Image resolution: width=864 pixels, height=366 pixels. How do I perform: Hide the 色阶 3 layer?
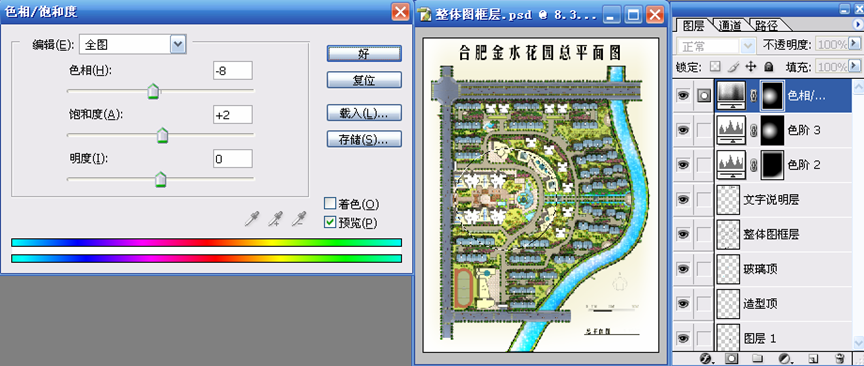click(683, 130)
